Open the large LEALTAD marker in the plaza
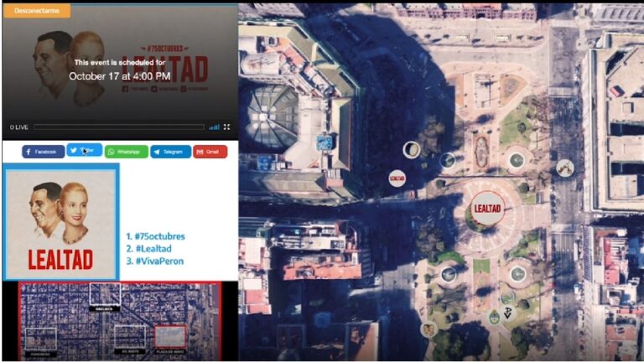The width and height of the screenshot is (644, 362). 487,209
